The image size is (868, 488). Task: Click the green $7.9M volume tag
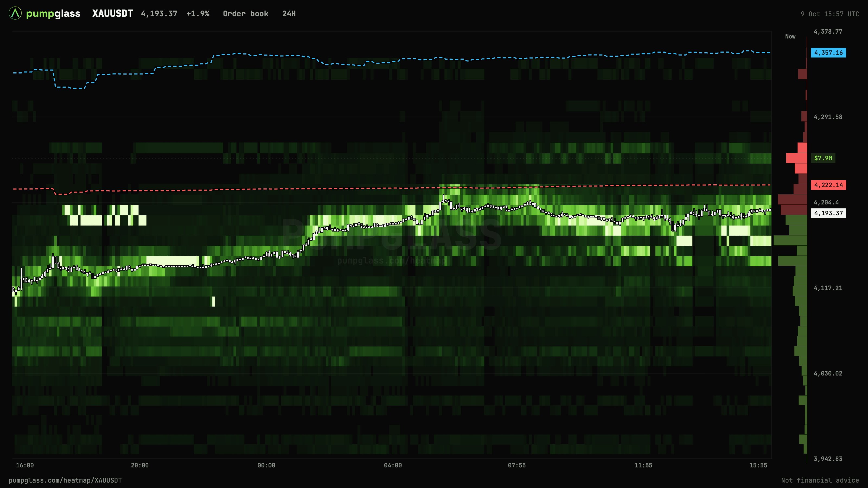click(823, 158)
